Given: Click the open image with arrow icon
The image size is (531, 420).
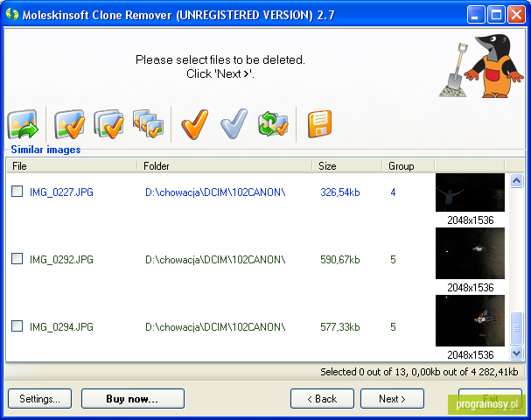Looking at the screenshot, I should coord(23,124).
